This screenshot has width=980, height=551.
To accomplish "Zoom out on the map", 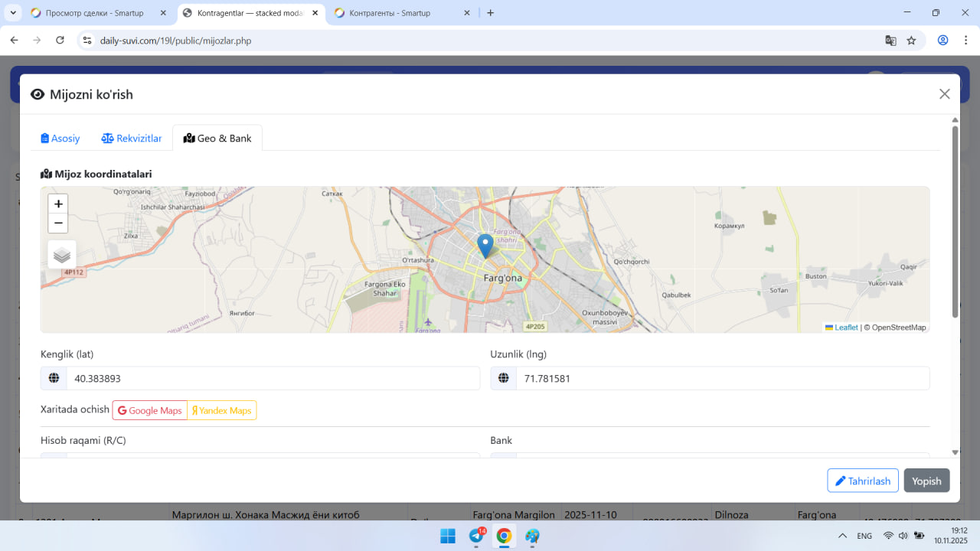I will point(58,223).
